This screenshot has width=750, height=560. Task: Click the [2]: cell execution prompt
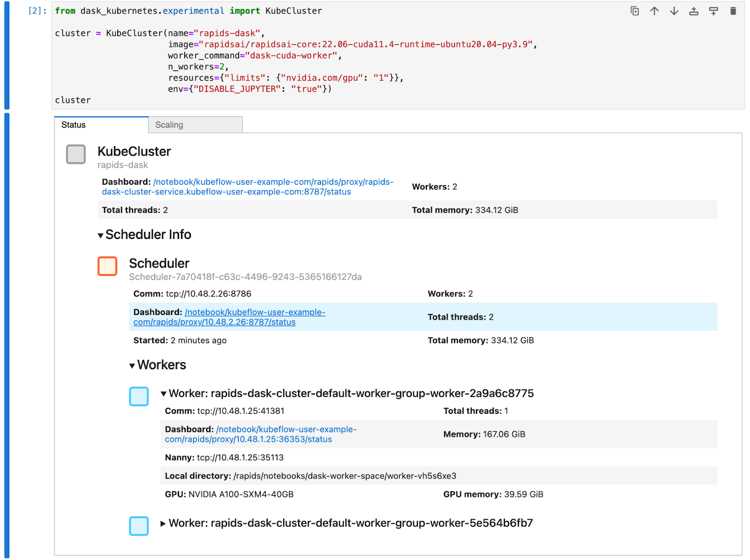click(37, 11)
